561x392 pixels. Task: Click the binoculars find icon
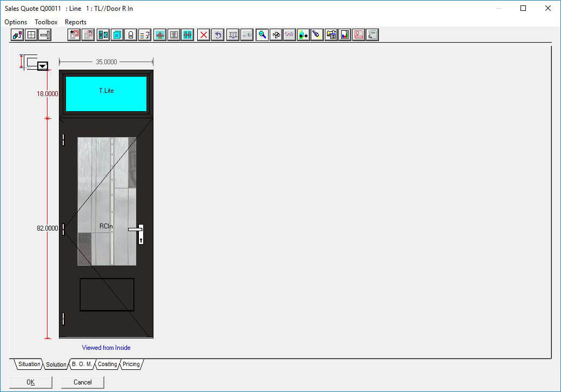pyautogui.click(x=276, y=35)
